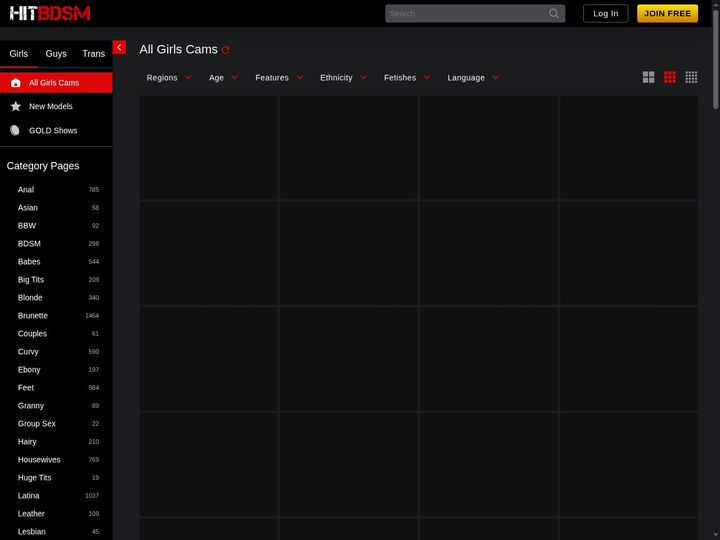Viewport: 720px width, 540px height.
Task: Select the red medium grid view icon
Action: [x=669, y=77]
